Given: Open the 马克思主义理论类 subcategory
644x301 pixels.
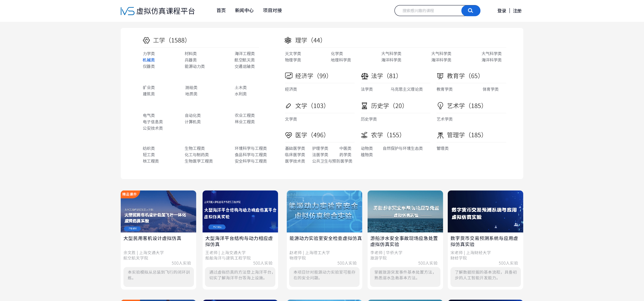Looking at the screenshot, I should pos(407,89).
